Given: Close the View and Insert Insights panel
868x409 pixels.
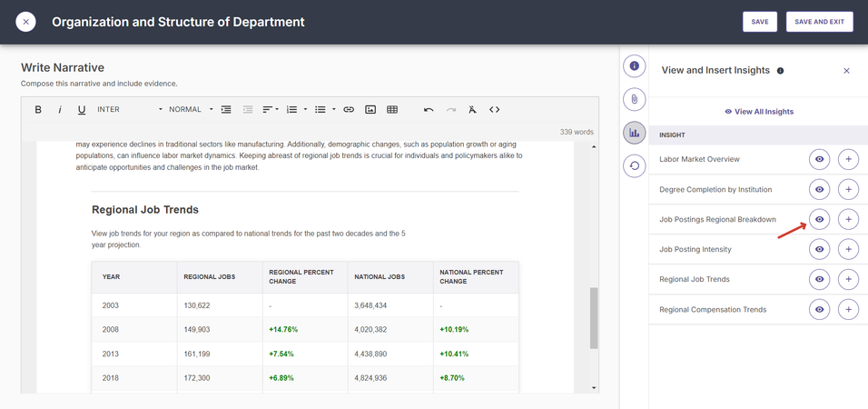Looking at the screenshot, I should pos(846,70).
